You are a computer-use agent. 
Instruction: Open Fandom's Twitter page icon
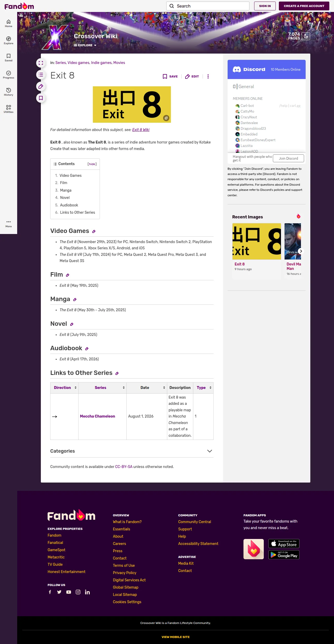pyautogui.click(x=59, y=592)
